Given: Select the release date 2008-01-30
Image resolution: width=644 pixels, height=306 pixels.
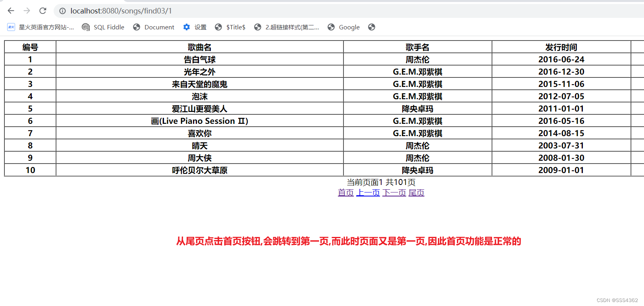Looking at the screenshot, I should coord(561,158).
